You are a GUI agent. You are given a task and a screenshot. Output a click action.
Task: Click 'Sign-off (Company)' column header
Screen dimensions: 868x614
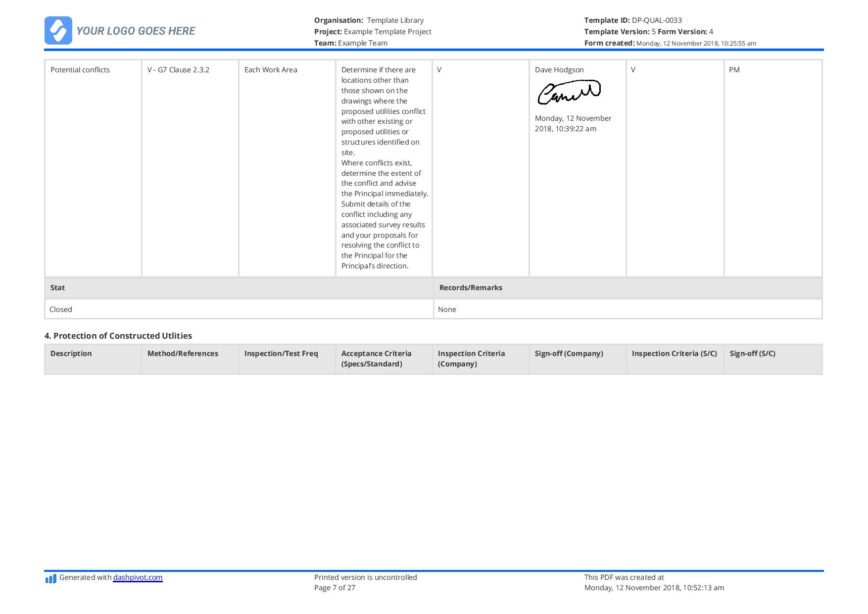point(578,359)
